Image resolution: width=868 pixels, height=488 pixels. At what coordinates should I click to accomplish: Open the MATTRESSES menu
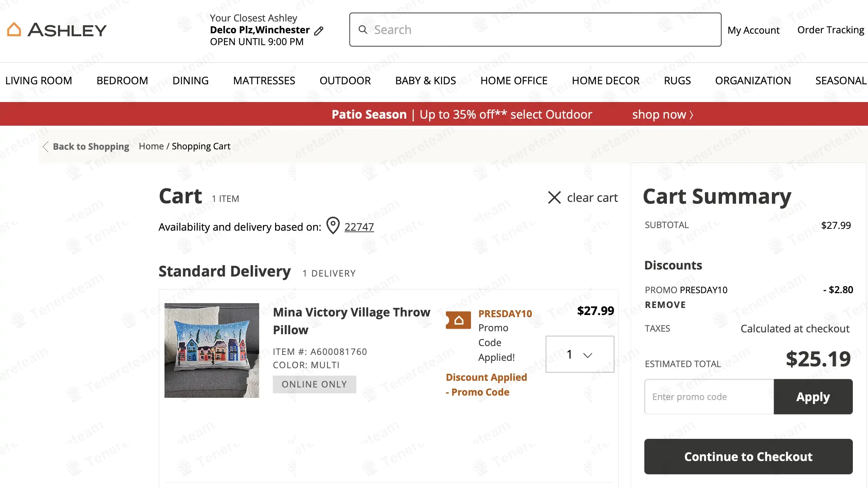264,81
